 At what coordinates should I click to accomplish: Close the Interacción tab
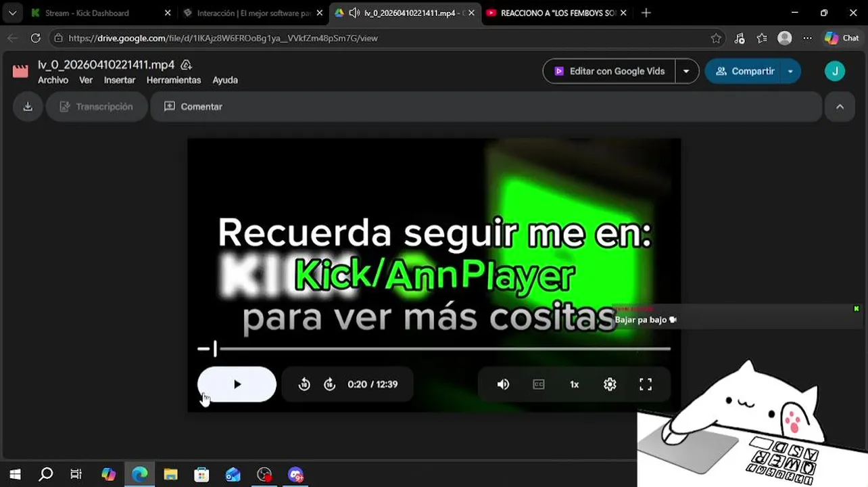click(x=320, y=13)
